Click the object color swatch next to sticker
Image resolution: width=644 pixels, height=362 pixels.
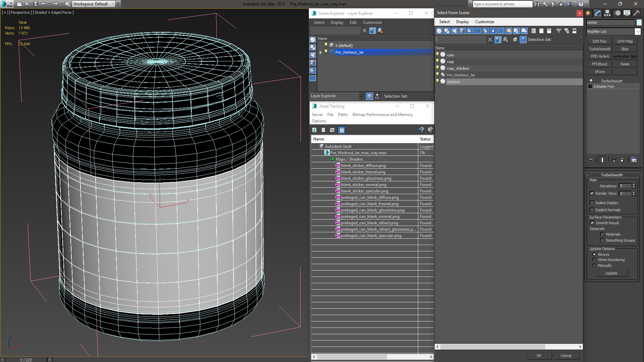(x=639, y=22)
